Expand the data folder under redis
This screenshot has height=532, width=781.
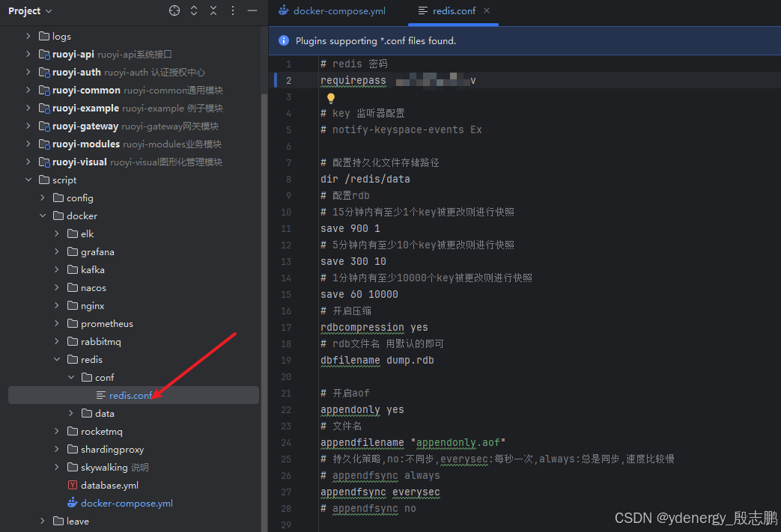71,414
